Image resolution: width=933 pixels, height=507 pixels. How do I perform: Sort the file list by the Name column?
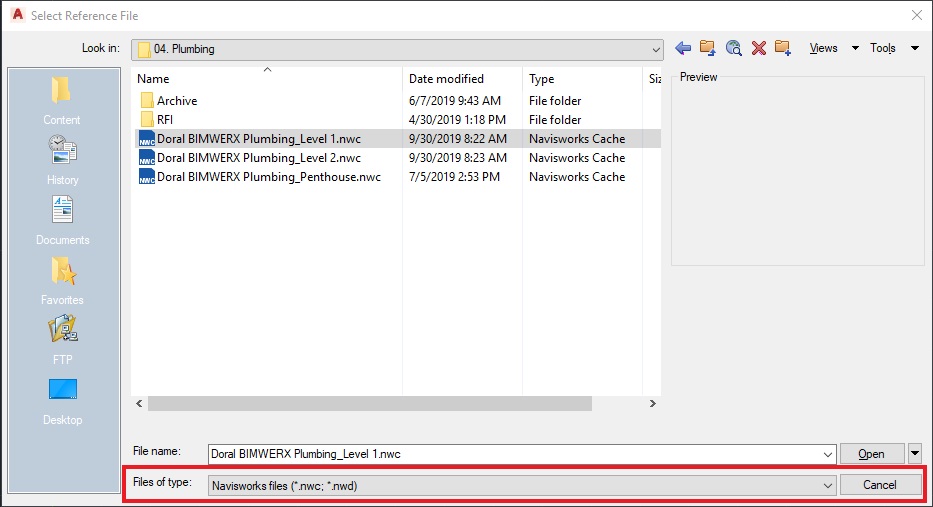[x=153, y=79]
